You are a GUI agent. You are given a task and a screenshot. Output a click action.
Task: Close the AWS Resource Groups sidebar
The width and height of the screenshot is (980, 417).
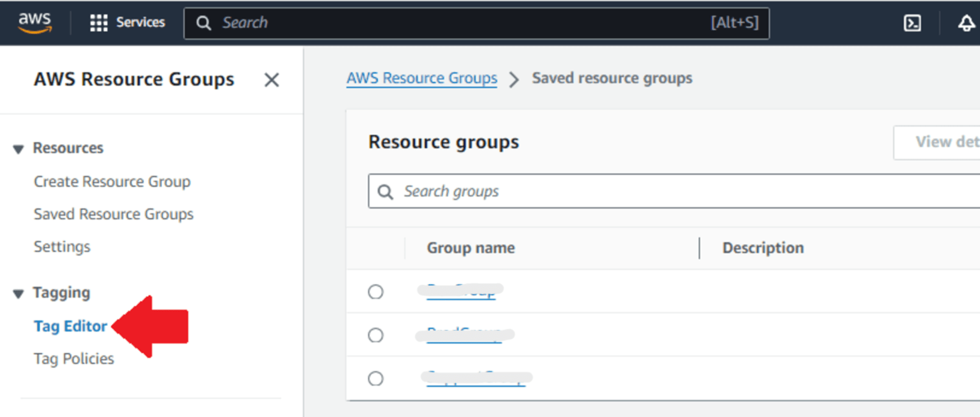pos(271,80)
